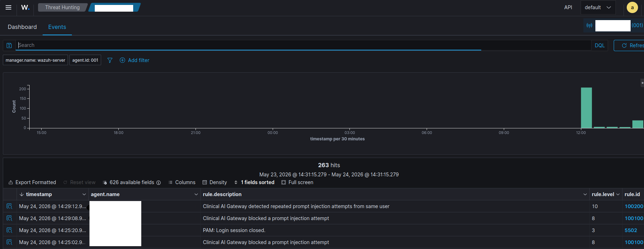Inspect the 14:29:12 event document details

(10, 206)
